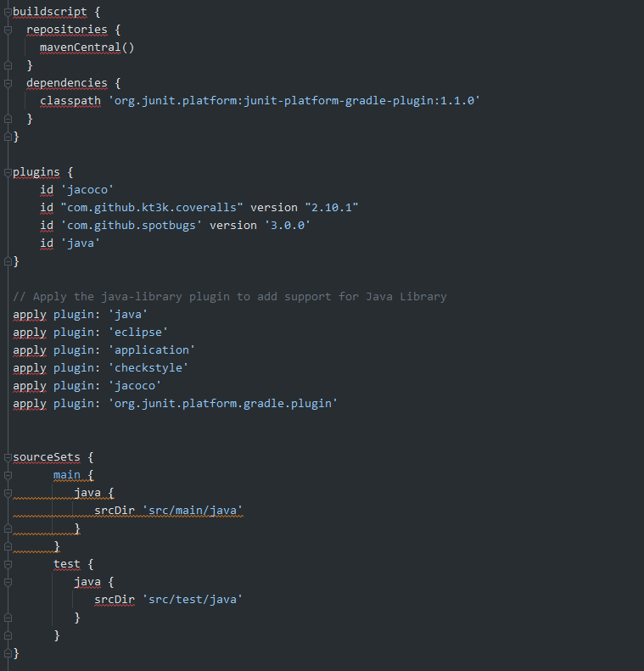Click the end-fold marker closing sourceSets
The width and height of the screenshot is (644, 671).
8,653
